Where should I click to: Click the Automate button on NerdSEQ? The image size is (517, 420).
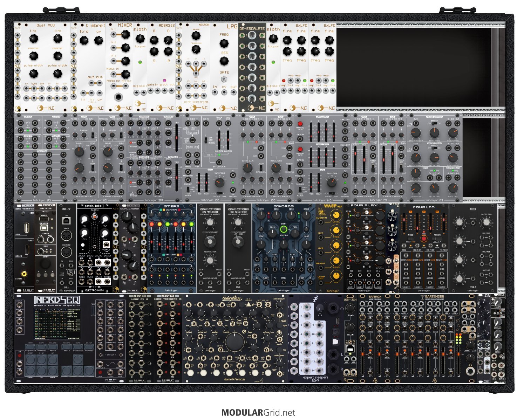tap(78, 346)
